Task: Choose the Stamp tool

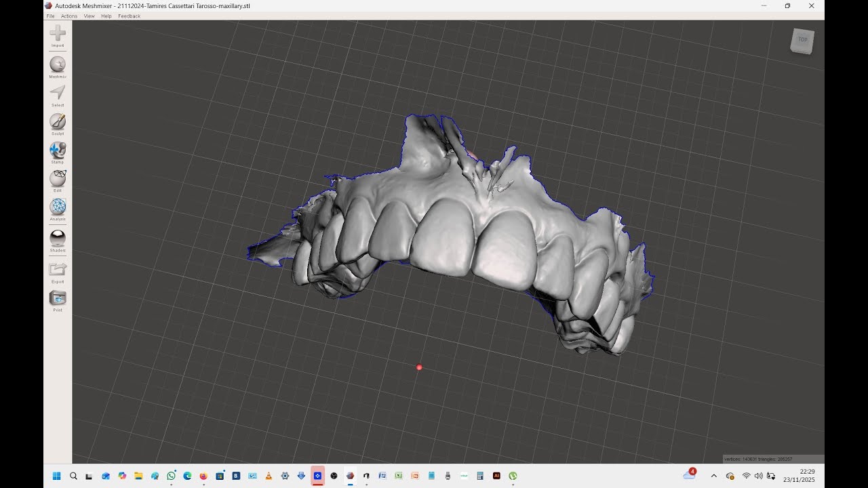Action: click(x=58, y=152)
